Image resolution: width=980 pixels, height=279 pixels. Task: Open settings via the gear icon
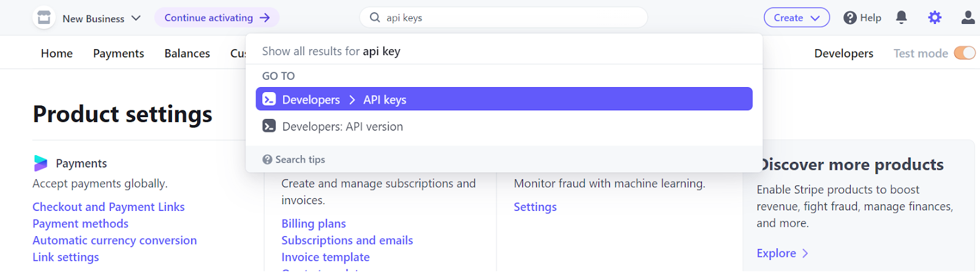pyautogui.click(x=934, y=18)
